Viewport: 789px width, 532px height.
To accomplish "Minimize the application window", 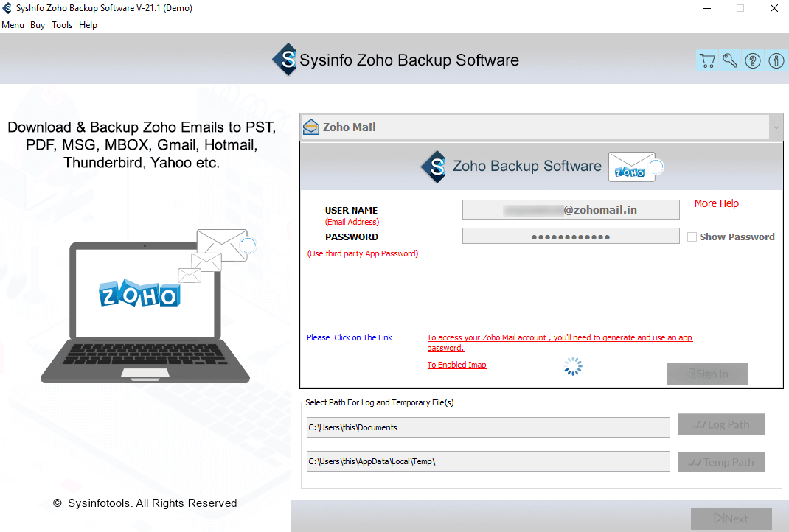I will [x=707, y=8].
